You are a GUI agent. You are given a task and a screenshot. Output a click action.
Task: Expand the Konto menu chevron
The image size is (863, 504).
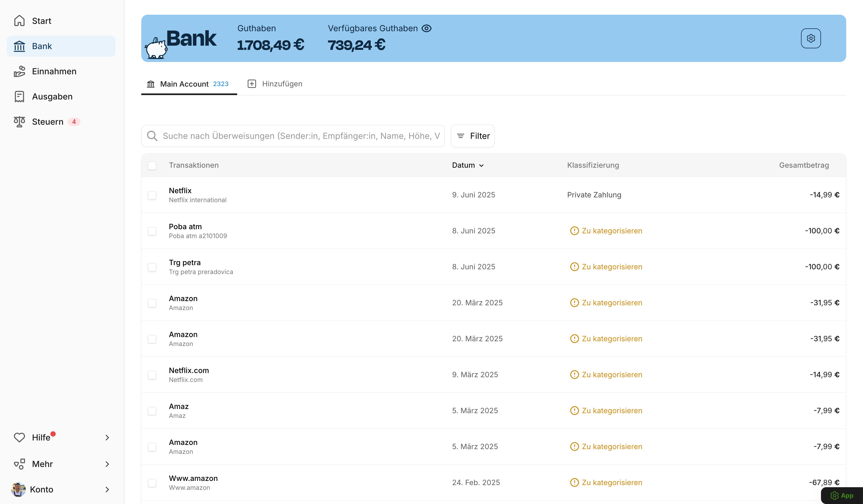tap(107, 489)
